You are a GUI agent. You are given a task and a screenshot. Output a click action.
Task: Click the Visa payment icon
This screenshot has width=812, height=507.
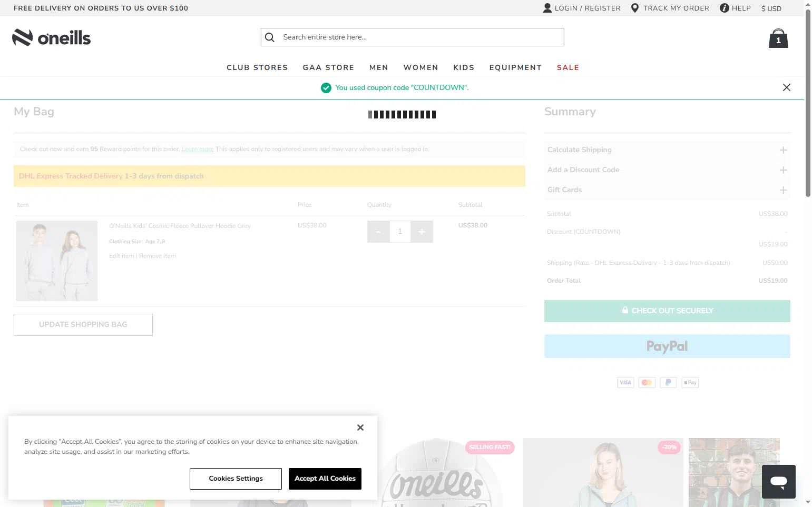[625, 383]
